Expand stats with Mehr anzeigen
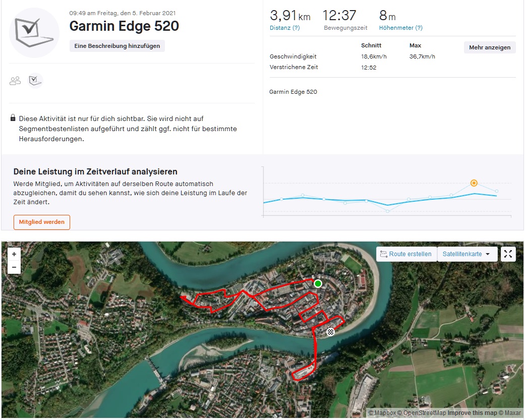Viewport: 525px width, 420px height. [x=489, y=47]
